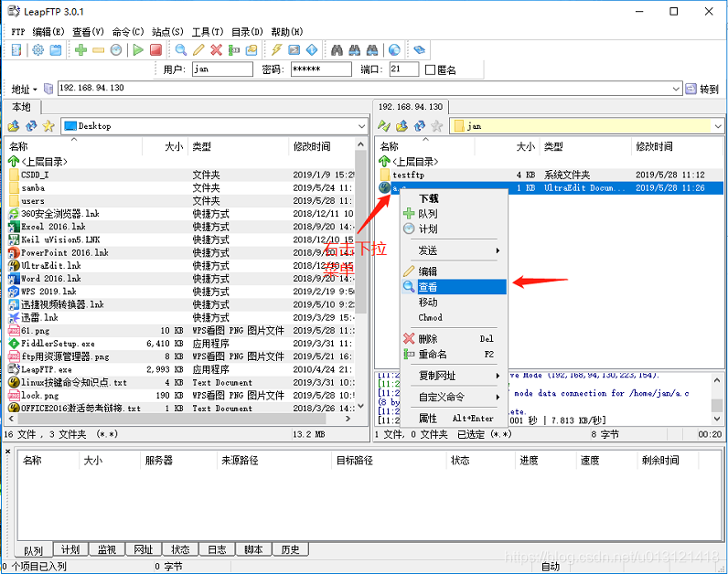
Task: Refresh the remote jan directory pane
Action: 419,126
